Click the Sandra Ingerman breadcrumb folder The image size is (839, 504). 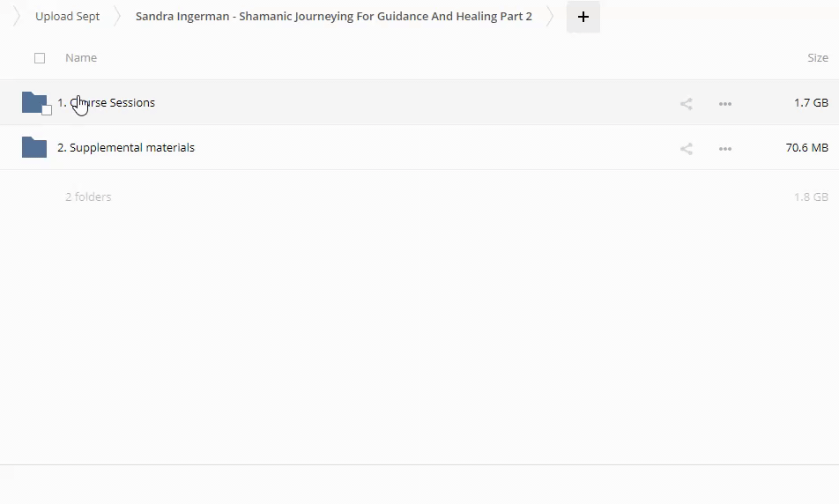(333, 17)
